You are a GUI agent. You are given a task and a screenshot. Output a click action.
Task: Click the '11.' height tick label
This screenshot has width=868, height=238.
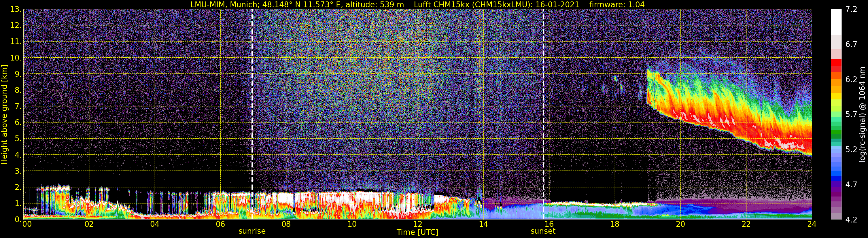[16, 41]
